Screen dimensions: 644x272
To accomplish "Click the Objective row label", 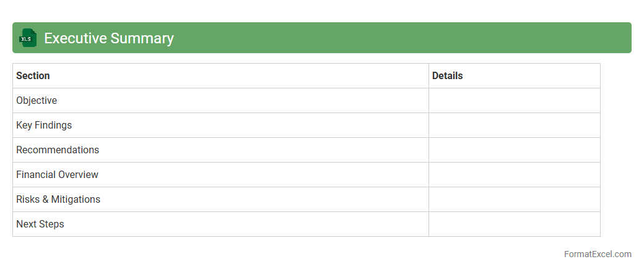I will pyautogui.click(x=37, y=101).
